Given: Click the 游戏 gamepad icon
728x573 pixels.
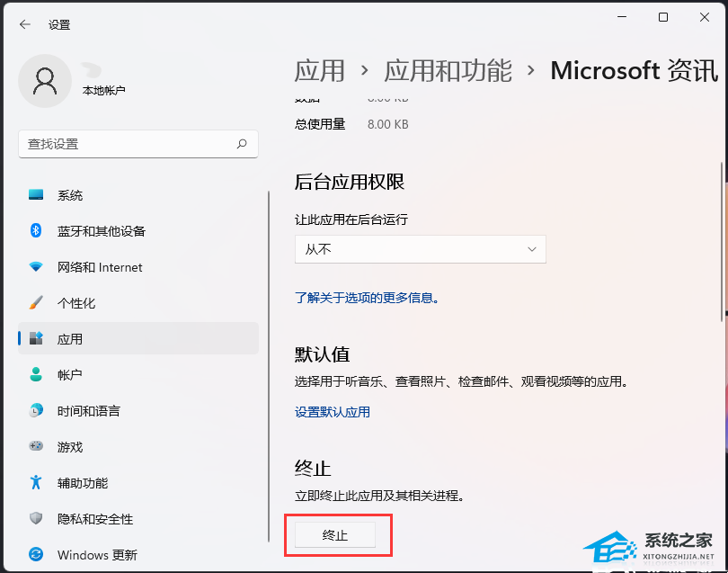Looking at the screenshot, I should (36, 446).
